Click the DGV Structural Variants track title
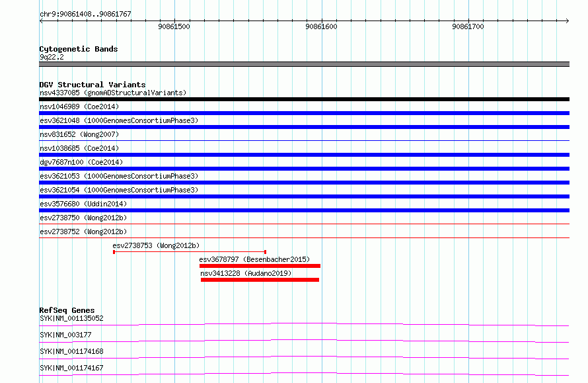The width and height of the screenshot is (588, 383). pyautogui.click(x=92, y=85)
